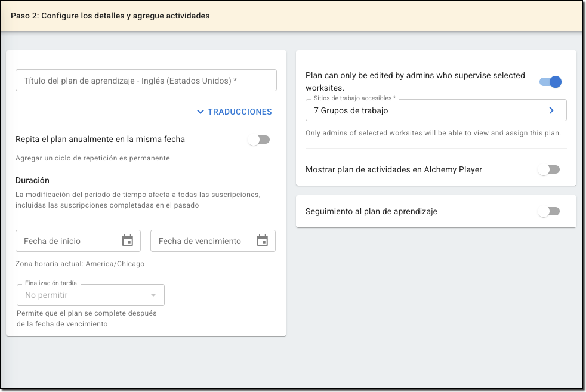The height and width of the screenshot is (392, 586).
Task: Open the Finalización tardía 'No permitir' dropdown
Action: (x=84, y=295)
